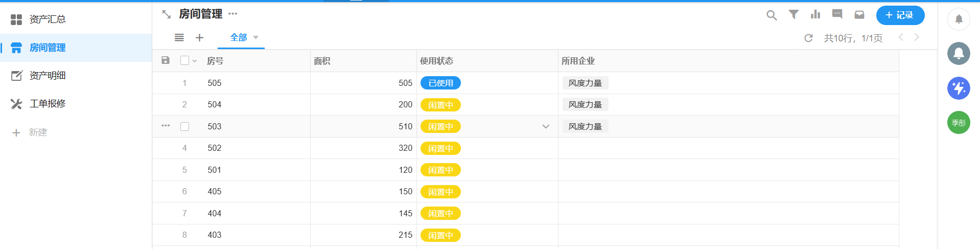Click the search magnifier icon
Viewport: 980px width, 249px height.
tap(772, 15)
